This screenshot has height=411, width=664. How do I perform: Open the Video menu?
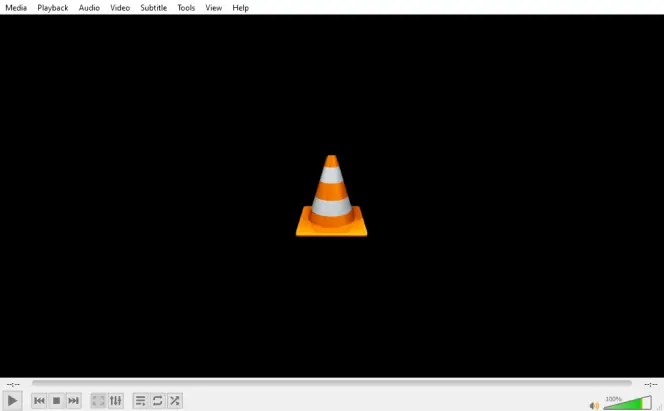[x=120, y=8]
